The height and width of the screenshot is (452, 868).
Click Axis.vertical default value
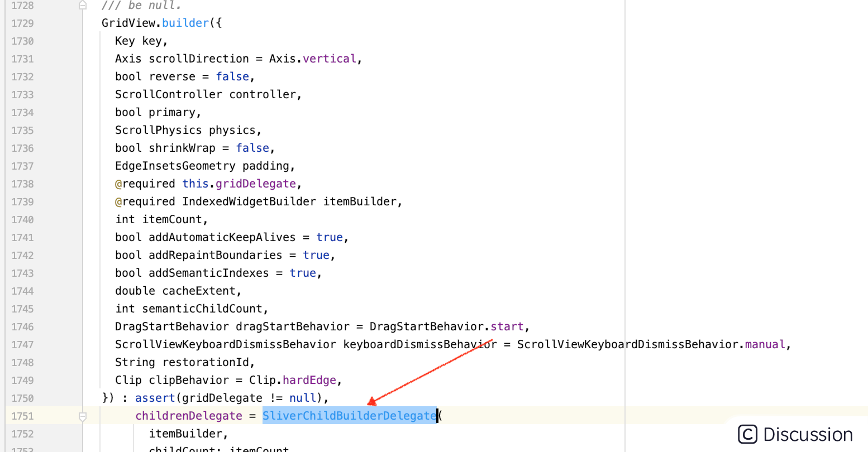point(312,59)
